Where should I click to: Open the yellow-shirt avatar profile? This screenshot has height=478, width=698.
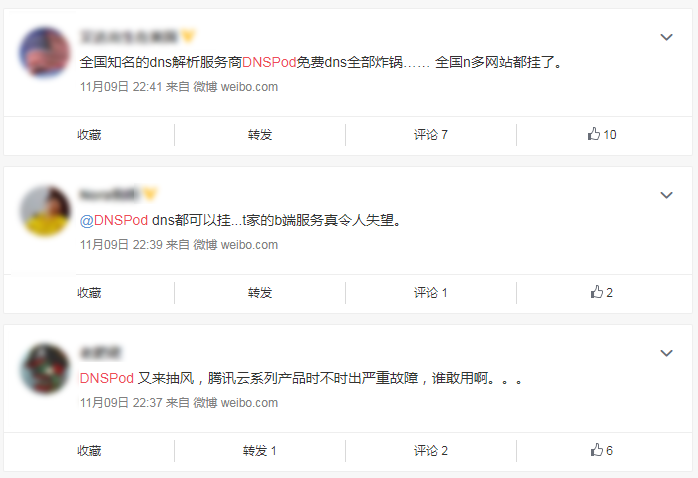coord(45,210)
